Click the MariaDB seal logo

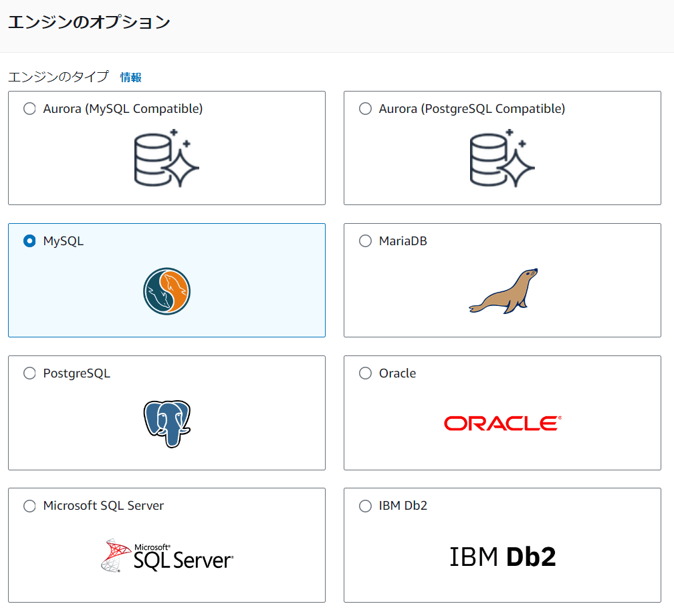click(503, 291)
